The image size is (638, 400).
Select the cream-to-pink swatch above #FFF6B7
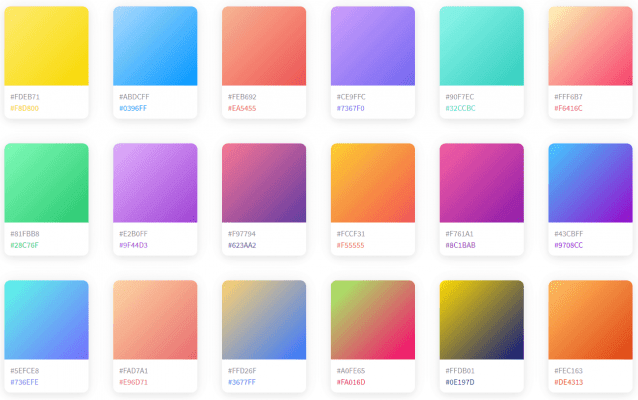(x=590, y=46)
